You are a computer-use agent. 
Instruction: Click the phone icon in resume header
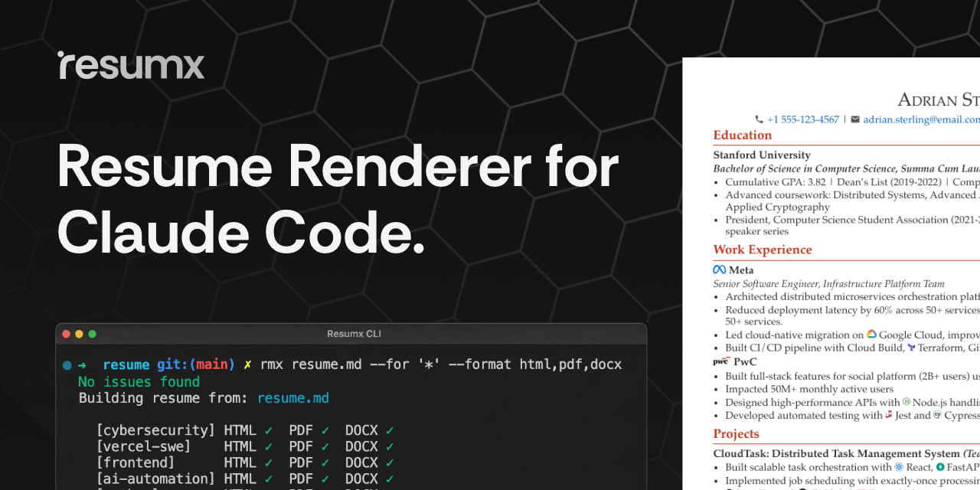tap(759, 119)
